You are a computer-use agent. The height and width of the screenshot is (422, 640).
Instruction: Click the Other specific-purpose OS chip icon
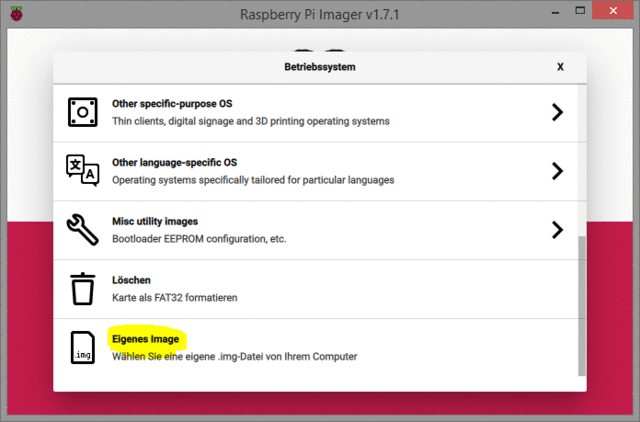(x=82, y=112)
